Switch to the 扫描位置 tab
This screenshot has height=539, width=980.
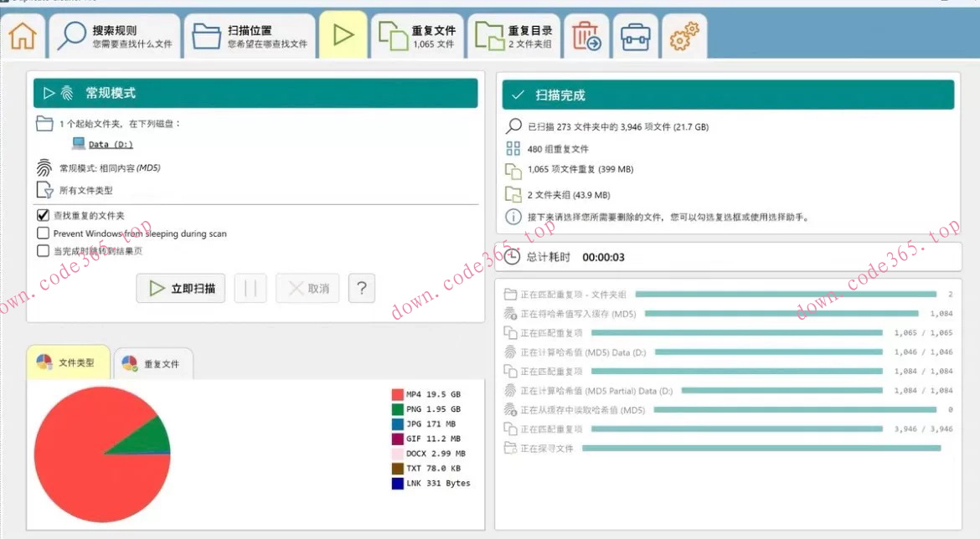[x=250, y=36]
